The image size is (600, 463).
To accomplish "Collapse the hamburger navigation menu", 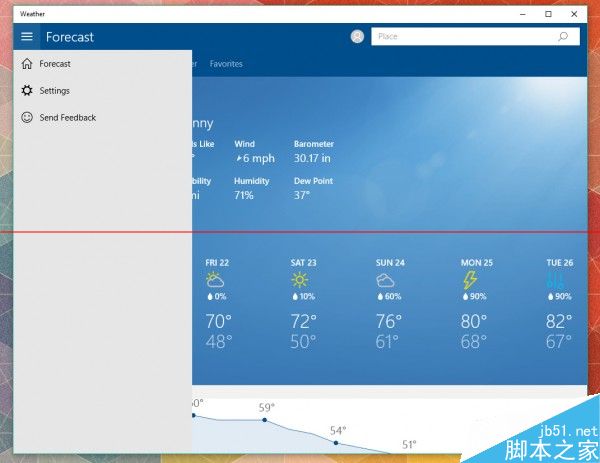I will pyautogui.click(x=27, y=37).
